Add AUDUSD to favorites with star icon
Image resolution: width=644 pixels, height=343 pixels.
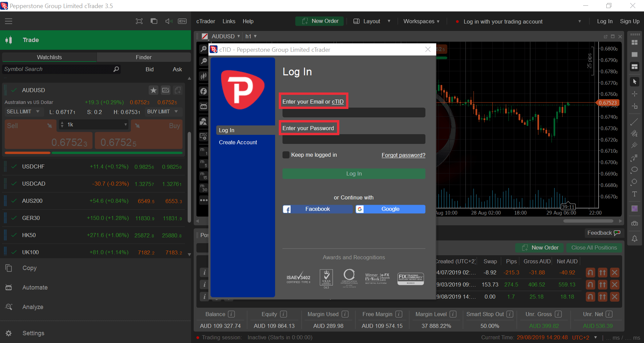(153, 90)
